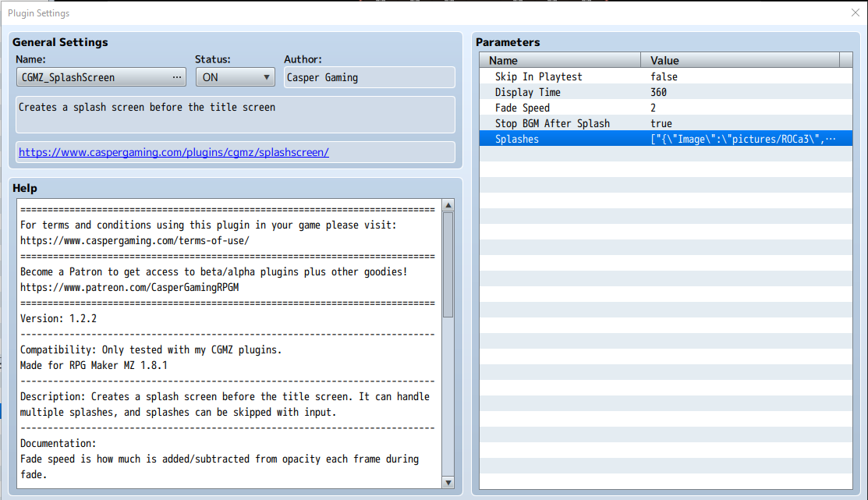Click the 'Made for RPG Maker MZ 1.8.1' line
This screenshot has height=500, width=868.
[94, 366]
